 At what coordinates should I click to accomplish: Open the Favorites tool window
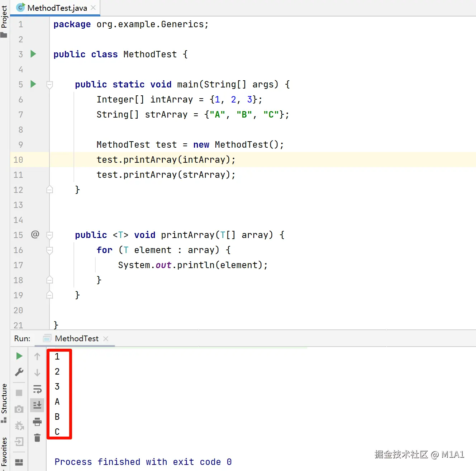(x=4, y=452)
